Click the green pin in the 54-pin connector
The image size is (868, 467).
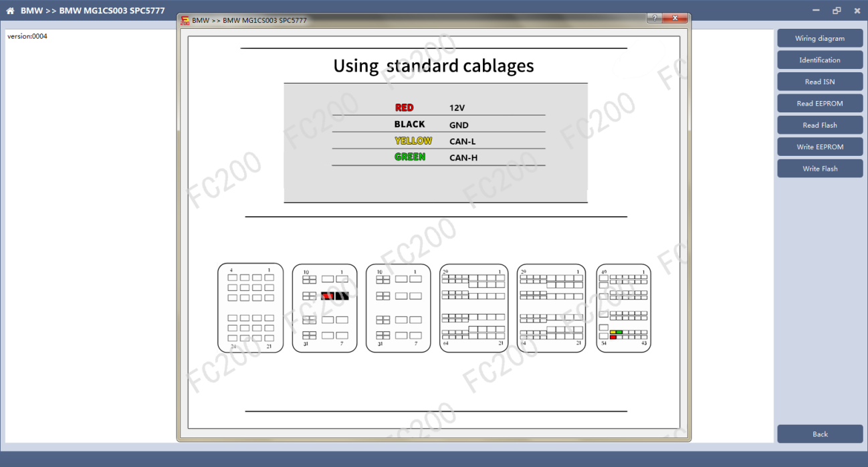click(619, 332)
